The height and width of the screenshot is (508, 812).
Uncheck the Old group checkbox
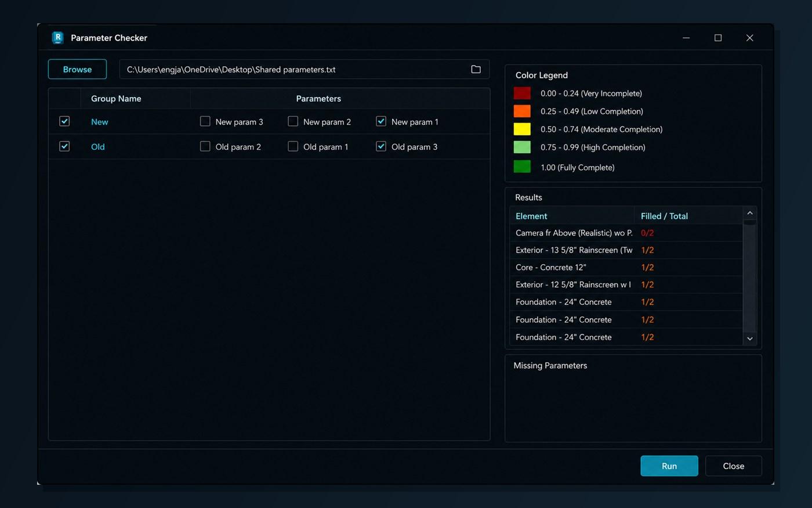point(64,146)
